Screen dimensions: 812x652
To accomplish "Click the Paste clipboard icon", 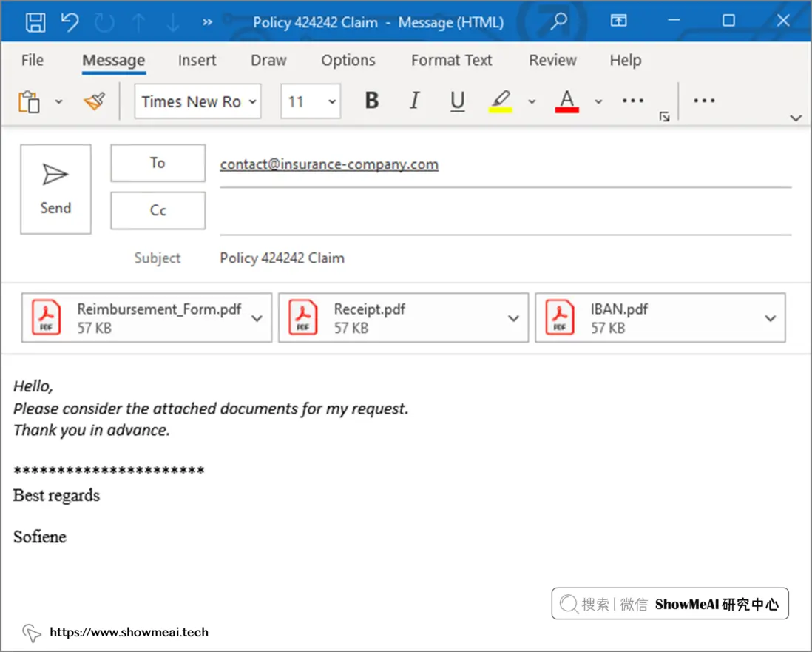I will click(x=30, y=101).
